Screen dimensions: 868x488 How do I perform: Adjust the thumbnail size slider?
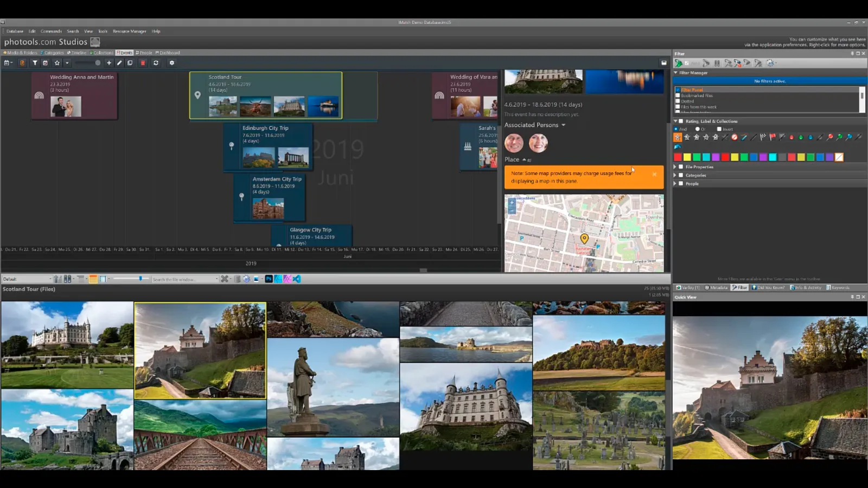(x=131, y=279)
